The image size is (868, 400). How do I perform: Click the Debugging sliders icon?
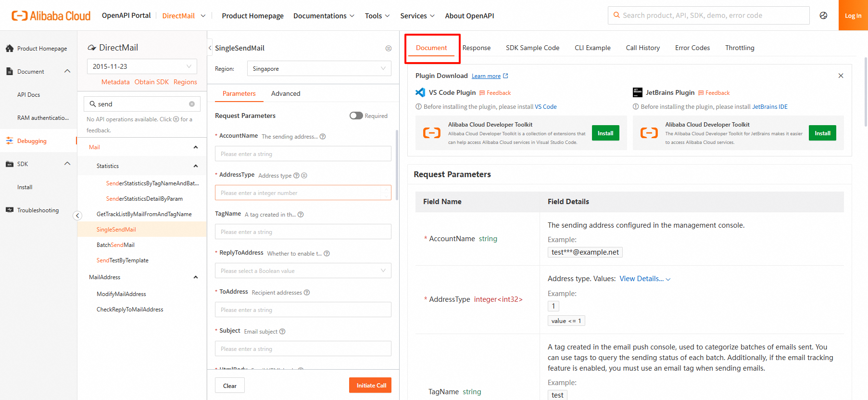click(9, 141)
